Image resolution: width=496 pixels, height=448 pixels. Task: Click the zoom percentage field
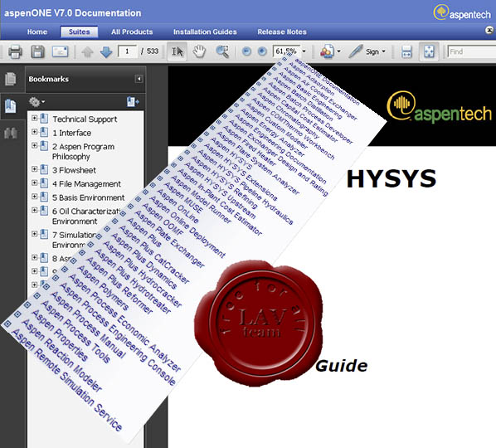(x=286, y=51)
